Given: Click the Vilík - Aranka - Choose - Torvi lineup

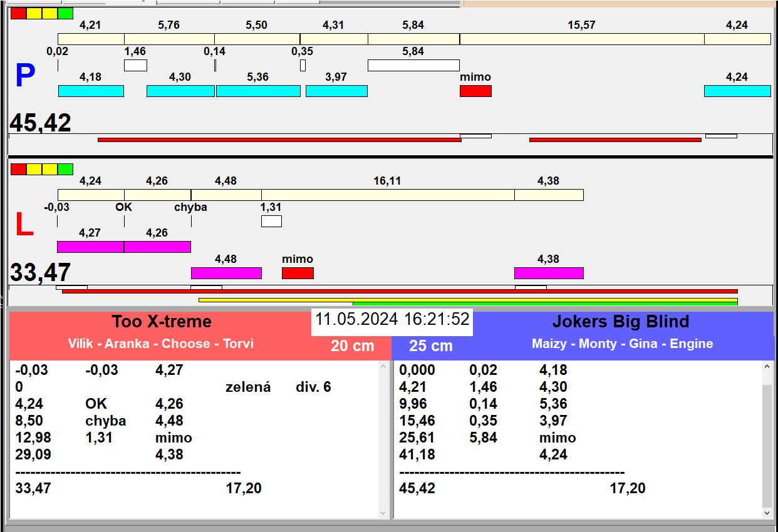Looking at the screenshot, I should (161, 344).
